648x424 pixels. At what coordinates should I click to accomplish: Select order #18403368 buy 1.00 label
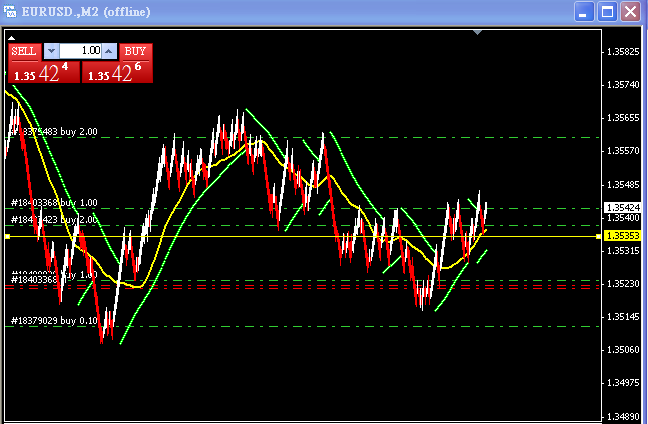(x=54, y=202)
